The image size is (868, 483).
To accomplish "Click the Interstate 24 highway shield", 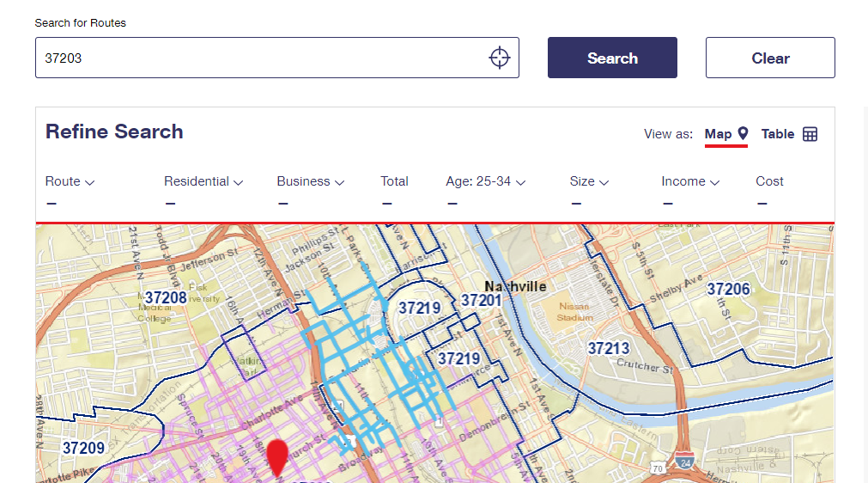I will (684, 459).
